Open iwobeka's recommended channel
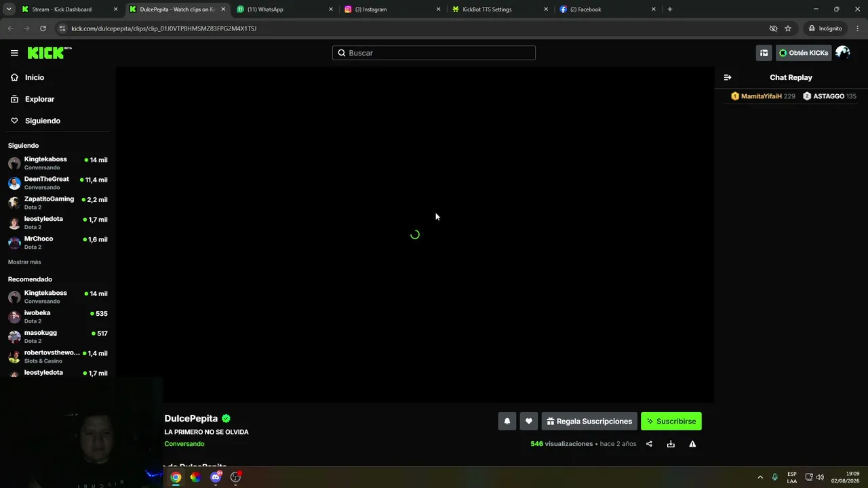868x488 pixels. [58, 317]
